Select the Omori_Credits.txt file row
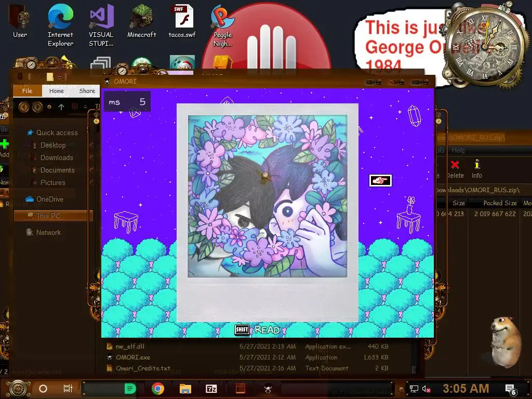Image resolution: width=532 pixels, height=399 pixels. pos(247,368)
